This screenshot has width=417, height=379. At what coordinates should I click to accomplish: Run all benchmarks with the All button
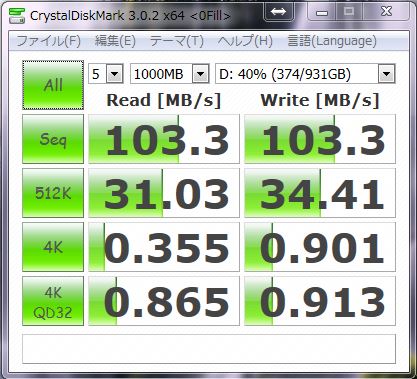53,85
